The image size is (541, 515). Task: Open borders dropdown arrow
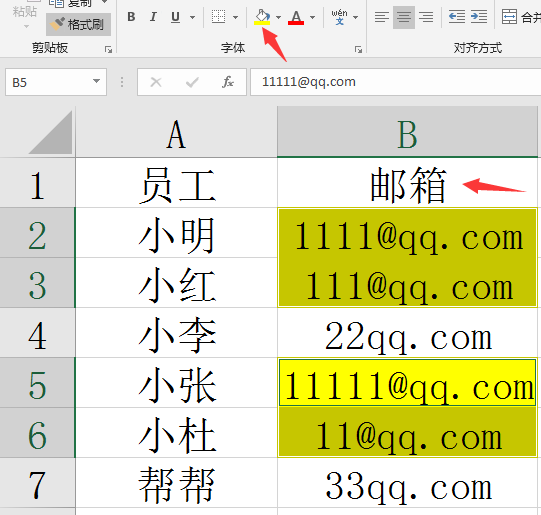236,17
